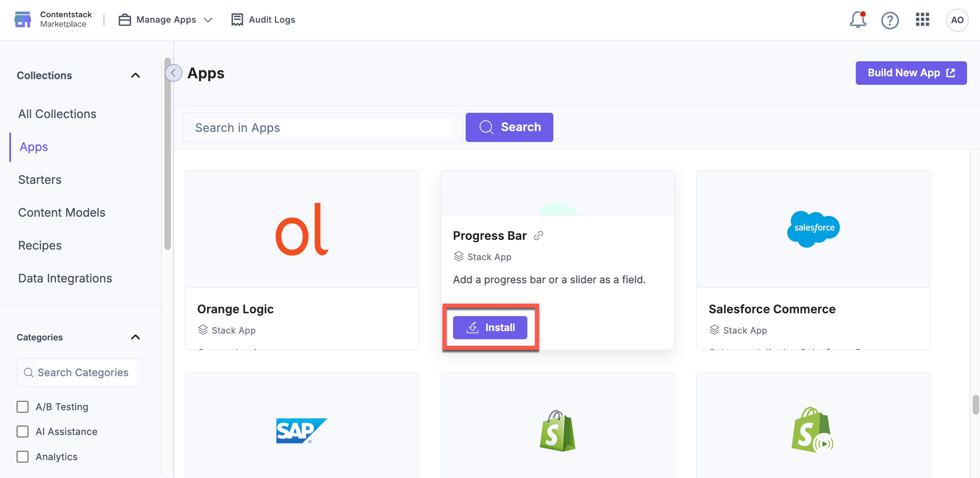Open the Progress Bar app title

(490, 236)
